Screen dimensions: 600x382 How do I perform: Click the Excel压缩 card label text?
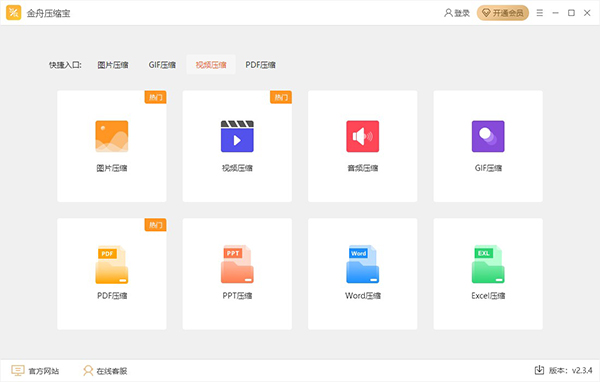(488, 295)
